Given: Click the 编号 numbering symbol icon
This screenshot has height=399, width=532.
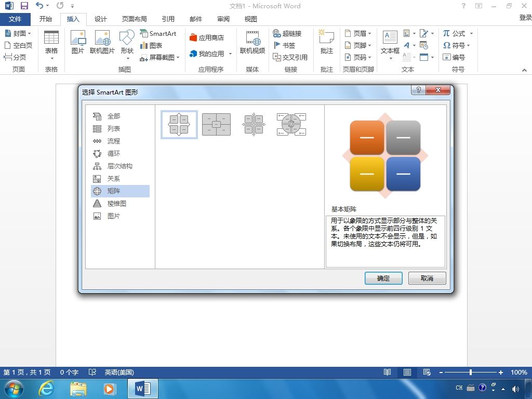Looking at the screenshot, I should click(454, 57).
